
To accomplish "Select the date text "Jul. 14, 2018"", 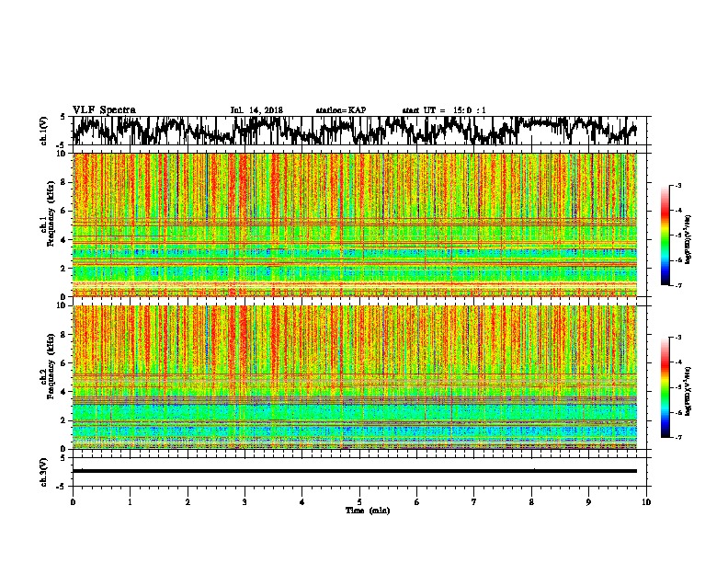I will pos(256,110).
